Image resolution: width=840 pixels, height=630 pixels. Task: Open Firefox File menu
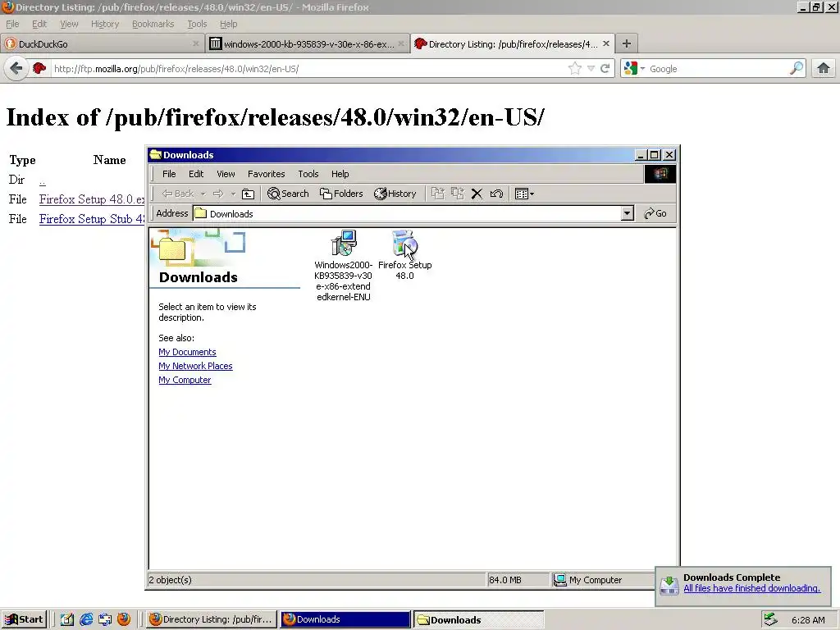(12, 24)
